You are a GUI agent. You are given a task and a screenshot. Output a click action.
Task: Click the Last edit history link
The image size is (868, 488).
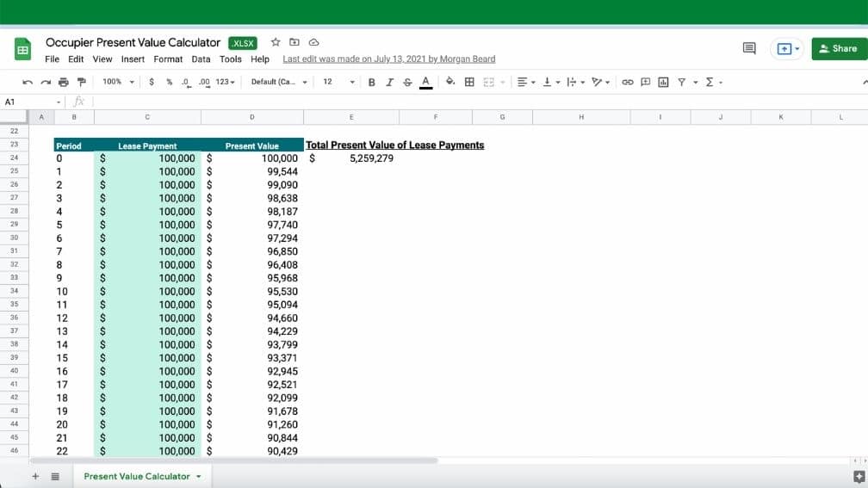(x=388, y=59)
